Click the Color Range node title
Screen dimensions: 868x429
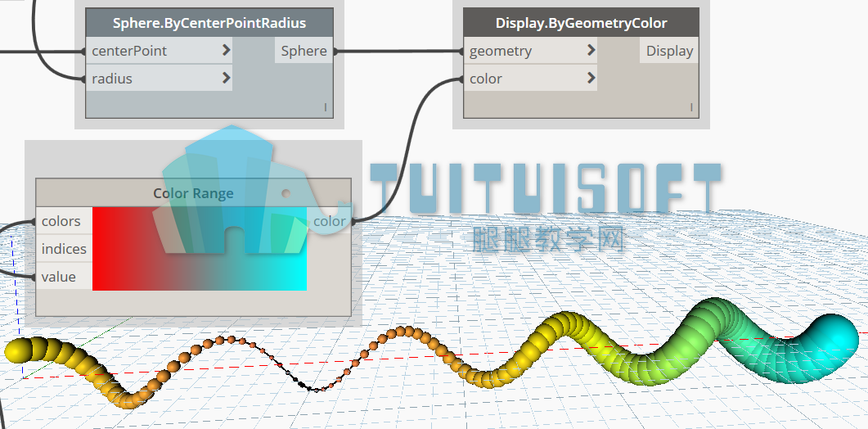pos(193,193)
